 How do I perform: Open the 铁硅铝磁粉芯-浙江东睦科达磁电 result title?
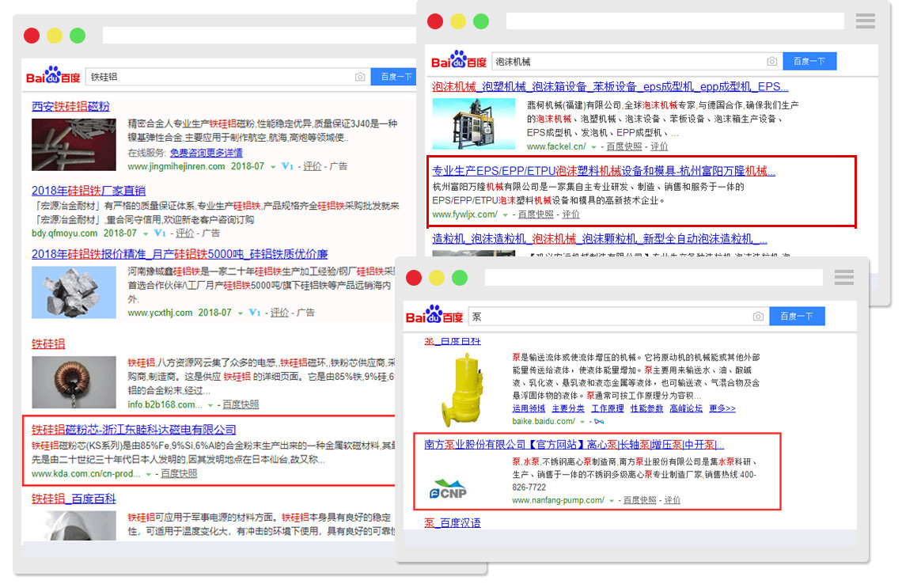(134, 430)
